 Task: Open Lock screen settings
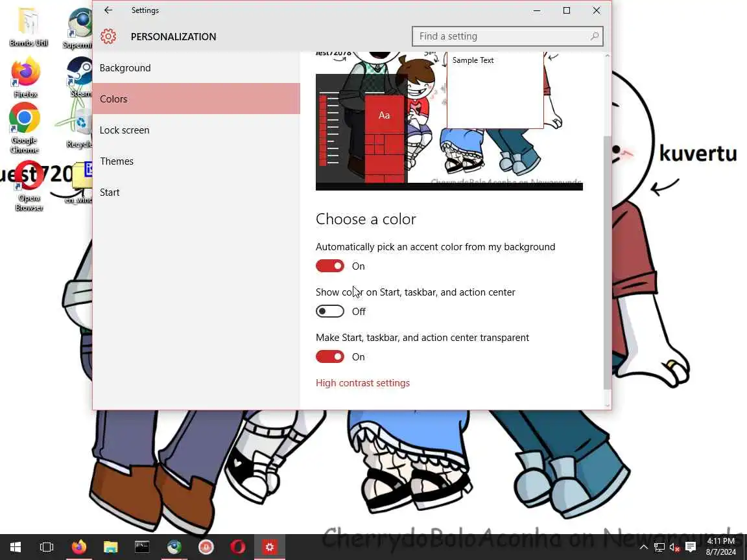pyautogui.click(x=196, y=130)
